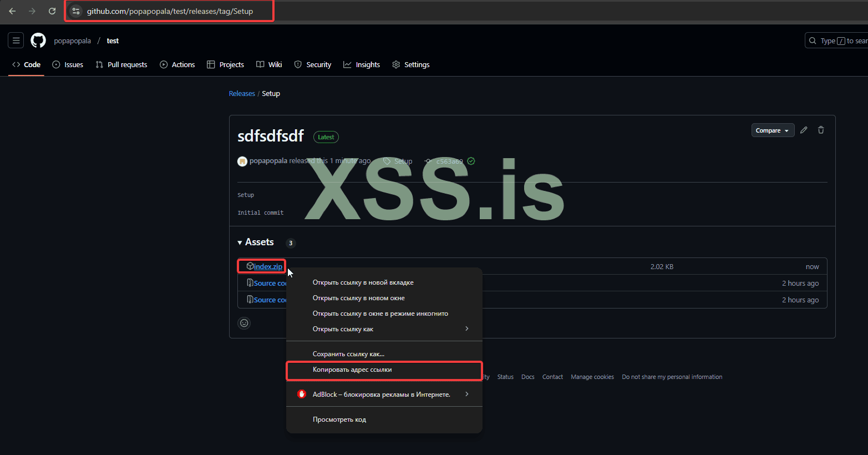Image resolution: width=868 pixels, height=455 pixels.
Task: Reload the page with the refresh icon
Action: [x=52, y=11]
